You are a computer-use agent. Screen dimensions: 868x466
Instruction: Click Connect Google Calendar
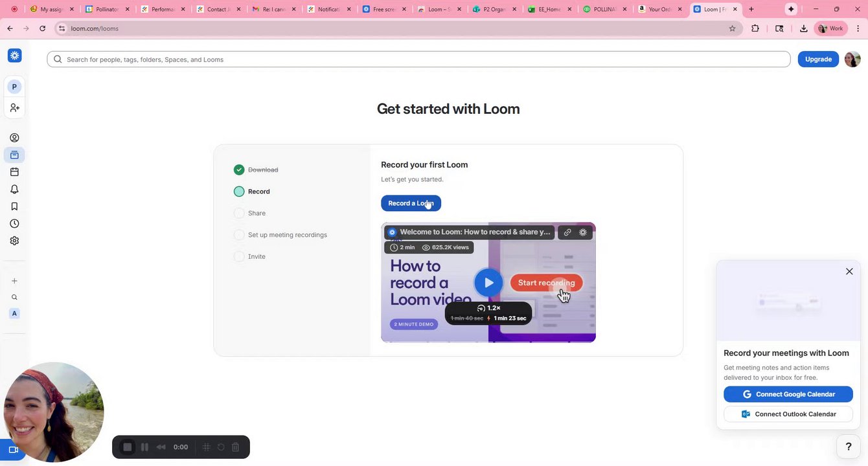click(788, 394)
